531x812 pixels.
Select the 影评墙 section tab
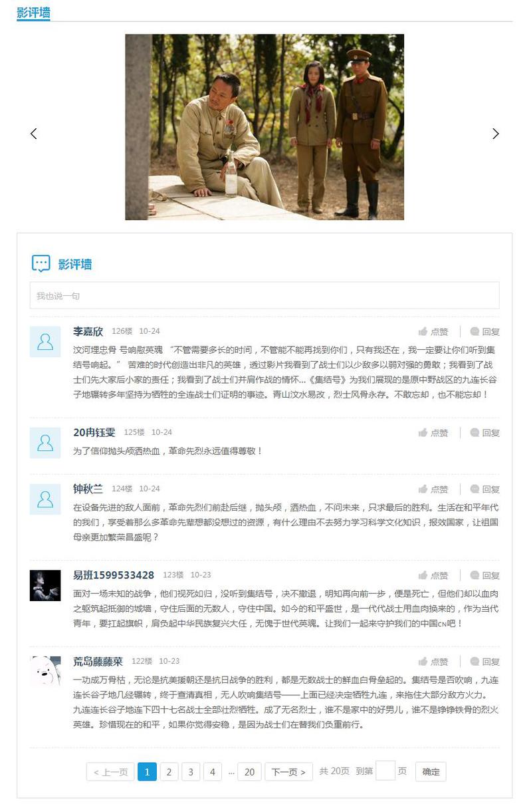(x=33, y=12)
